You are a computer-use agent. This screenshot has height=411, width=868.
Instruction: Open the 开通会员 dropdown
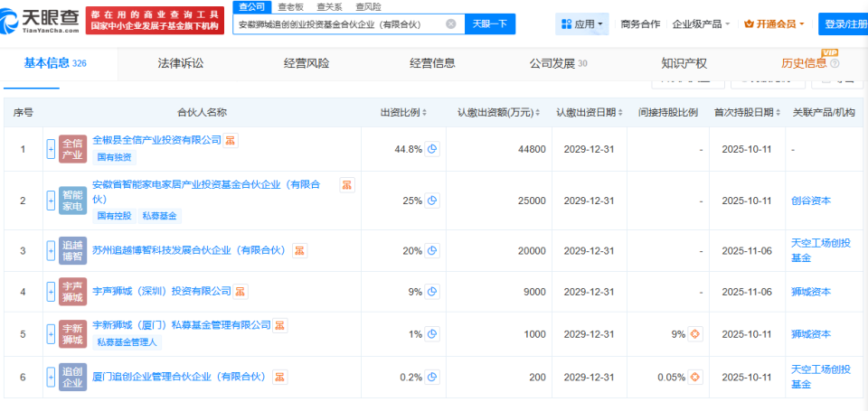(x=774, y=23)
